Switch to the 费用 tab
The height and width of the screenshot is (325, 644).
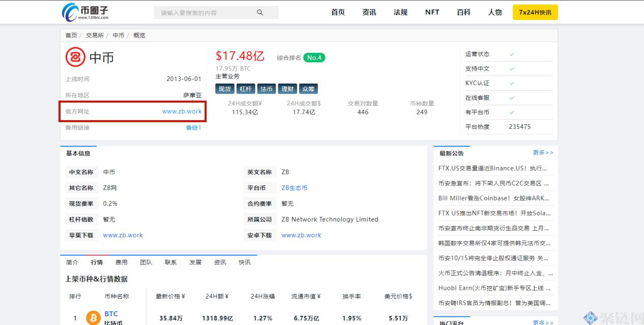[122, 262]
